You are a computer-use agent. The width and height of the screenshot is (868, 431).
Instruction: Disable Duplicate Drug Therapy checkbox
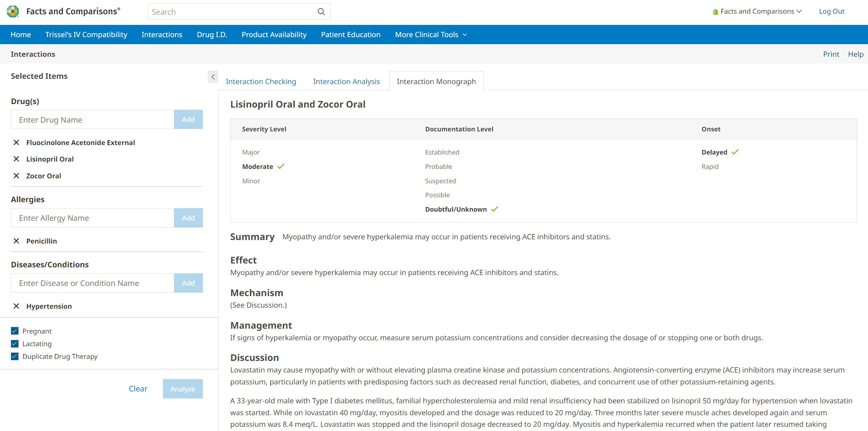point(15,356)
